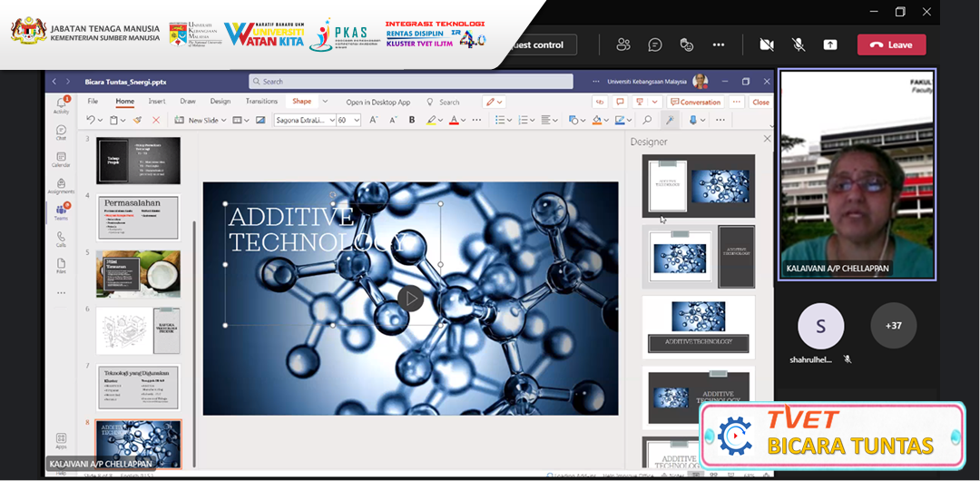The height and width of the screenshot is (481, 980).
Task: Click the Open in Desktop App button
Action: pyautogui.click(x=377, y=103)
